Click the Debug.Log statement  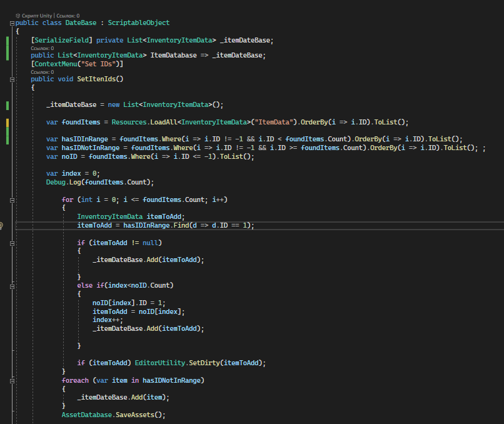click(100, 182)
